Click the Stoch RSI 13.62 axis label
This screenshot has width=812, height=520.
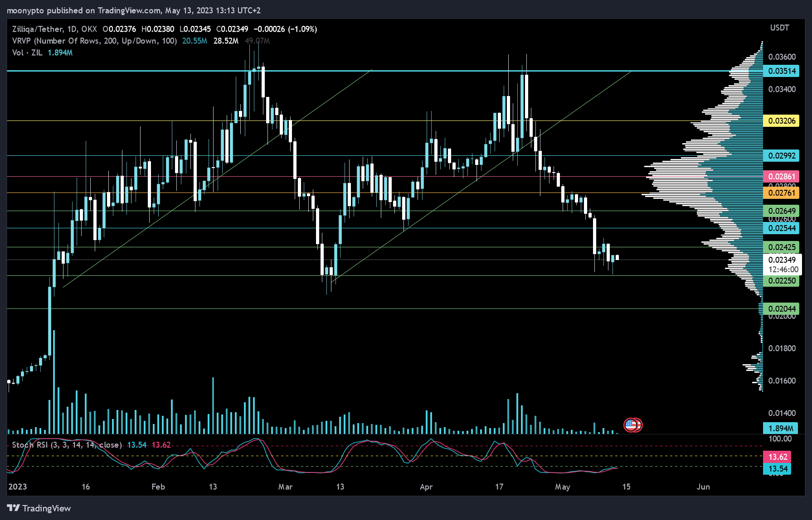coord(778,457)
